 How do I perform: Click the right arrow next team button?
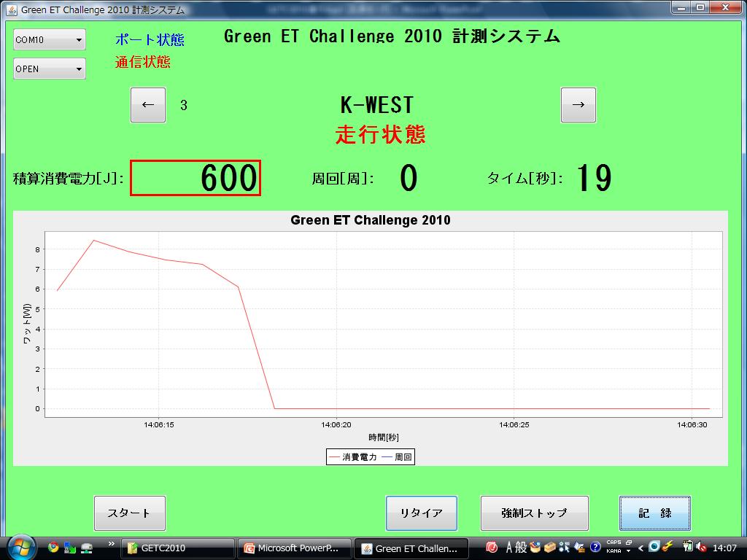pos(578,105)
